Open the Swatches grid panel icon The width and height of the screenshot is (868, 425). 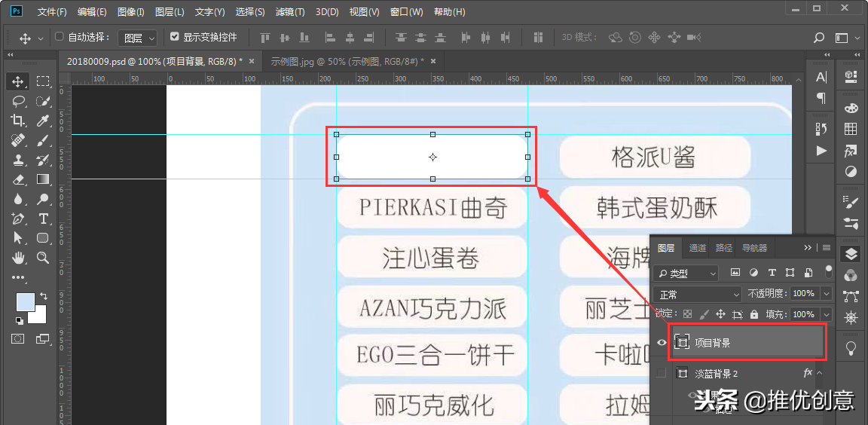851,130
